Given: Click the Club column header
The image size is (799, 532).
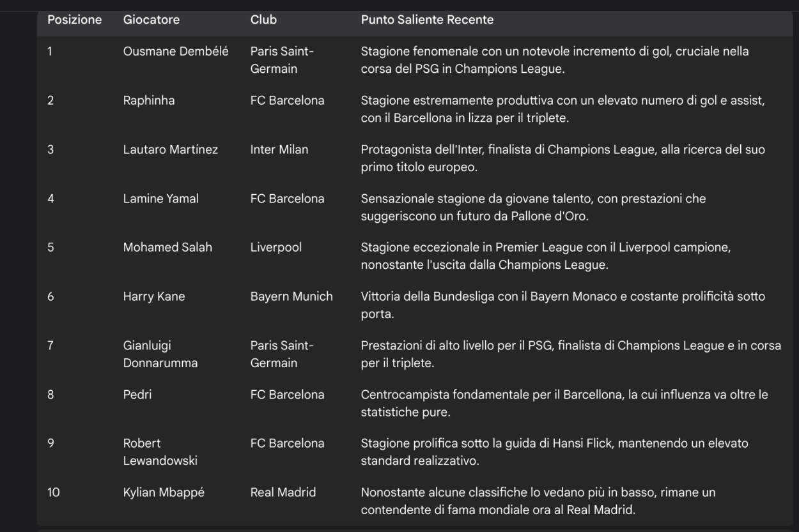Looking at the screenshot, I should [x=263, y=20].
